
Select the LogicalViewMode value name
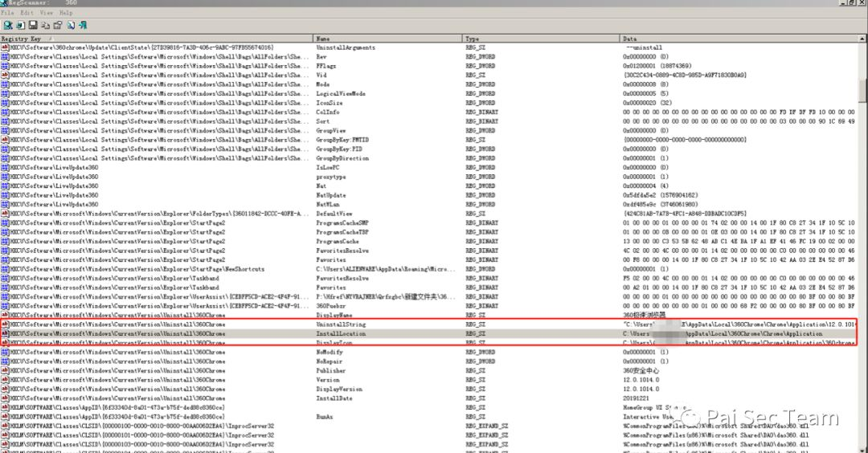pyautogui.click(x=341, y=94)
